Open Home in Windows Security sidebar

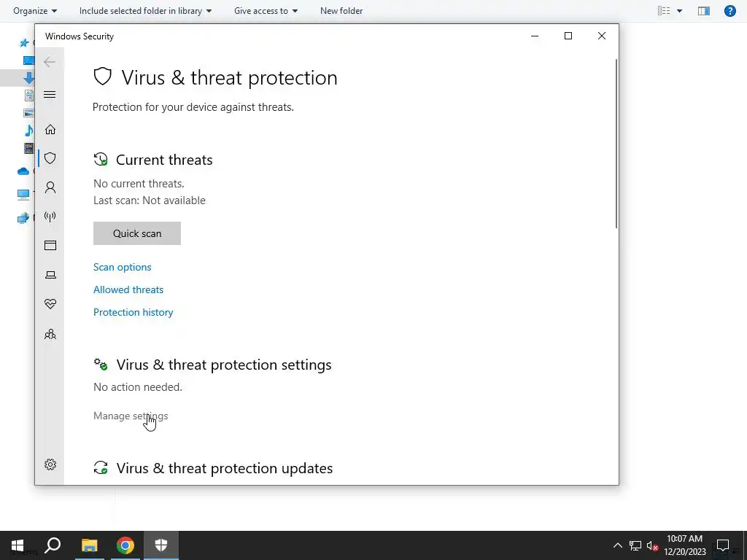tap(50, 130)
